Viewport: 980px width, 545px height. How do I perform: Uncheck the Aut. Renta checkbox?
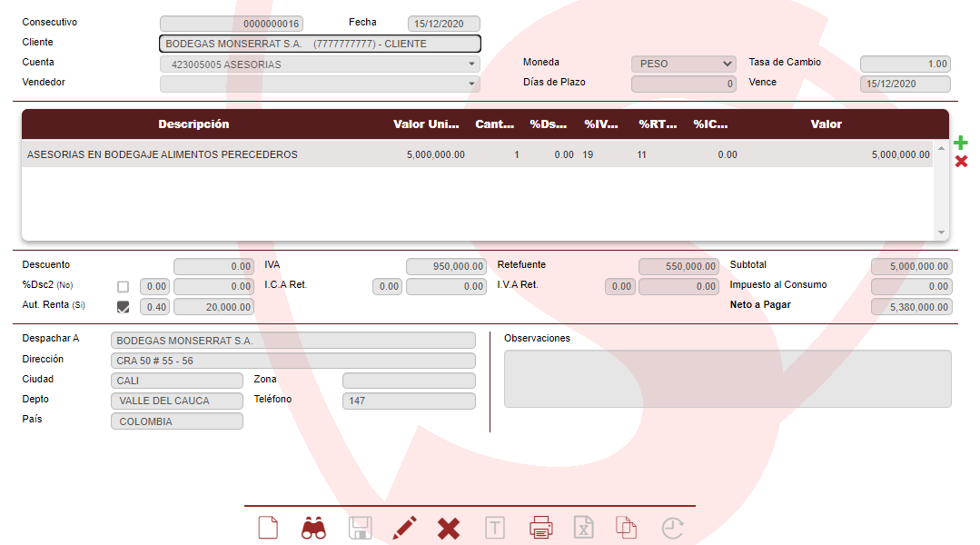coord(124,307)
